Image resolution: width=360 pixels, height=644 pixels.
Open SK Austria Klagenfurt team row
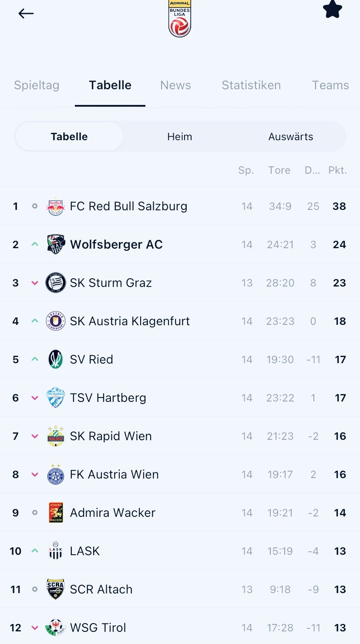pyautogui.click(x=180, y=321)
